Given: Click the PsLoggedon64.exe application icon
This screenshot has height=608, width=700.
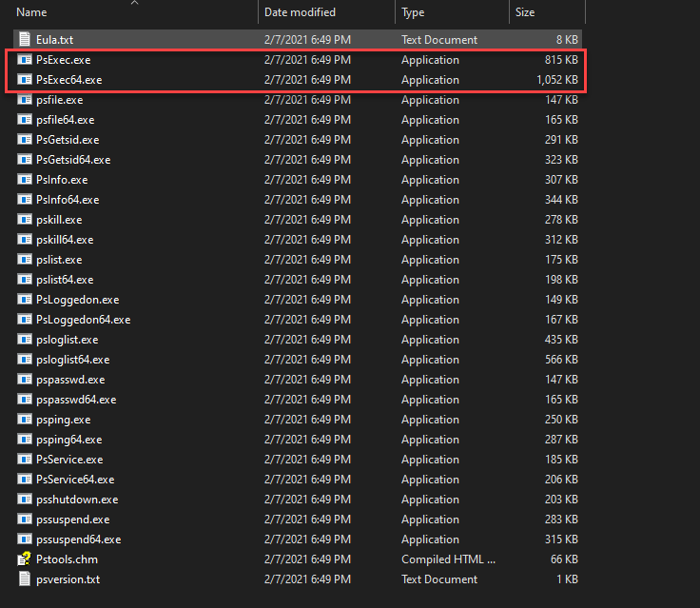Looking at the screenshot, I should (25, 319).
